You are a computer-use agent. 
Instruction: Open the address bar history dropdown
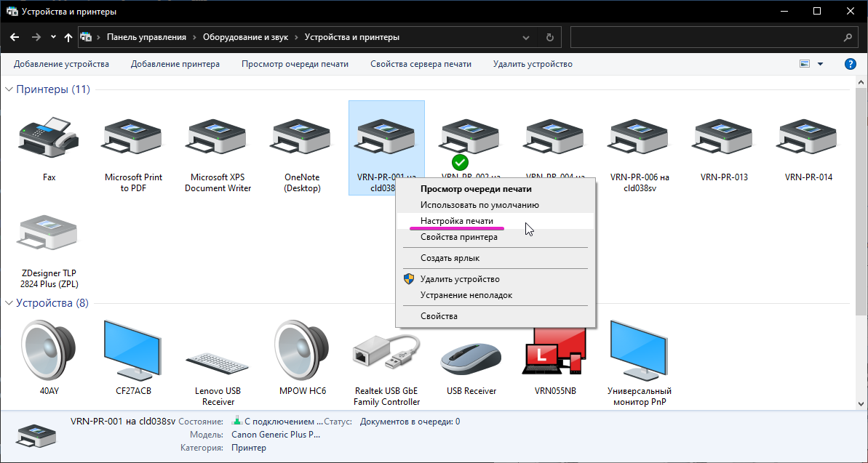click(526, 37)
